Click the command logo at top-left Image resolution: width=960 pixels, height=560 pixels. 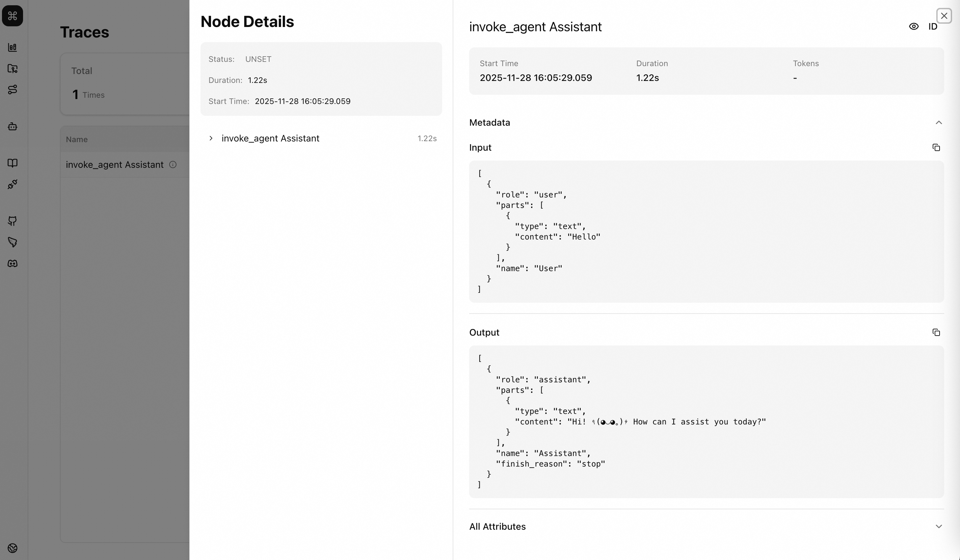[x=13, y=16]
